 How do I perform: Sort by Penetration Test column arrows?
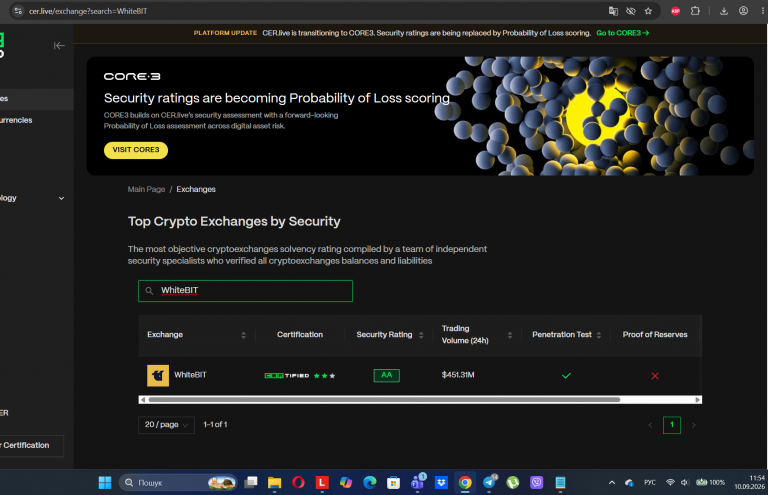coord(599,335)
